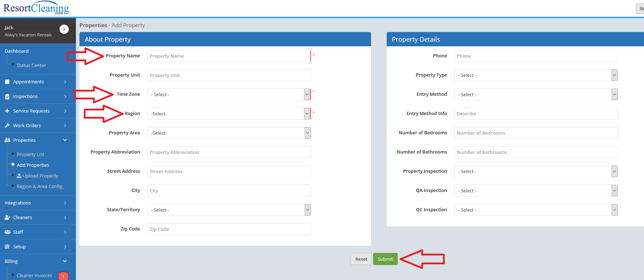Image resolution: width=644 pixels, height=280 pixels.
Task: Open the QA Inspection dropdown
Action: [536, 191]
